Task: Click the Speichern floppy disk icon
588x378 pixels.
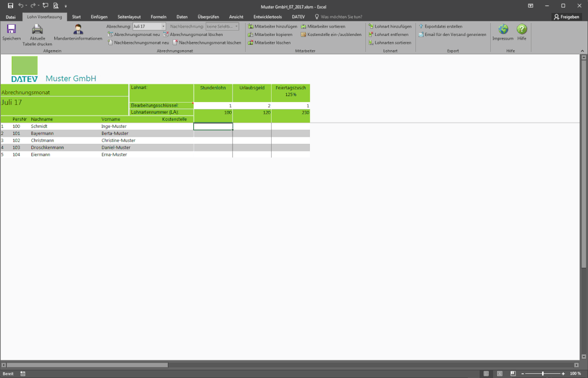Action: click(11, 29)
